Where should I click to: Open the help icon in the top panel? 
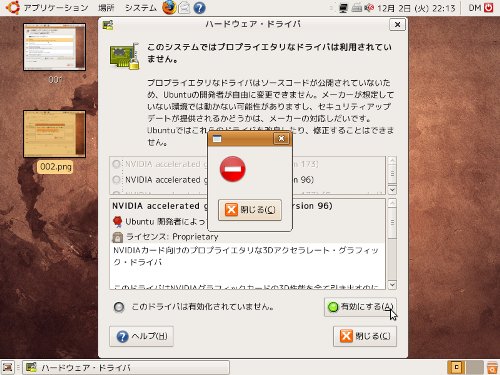click(x=199, y=8)
